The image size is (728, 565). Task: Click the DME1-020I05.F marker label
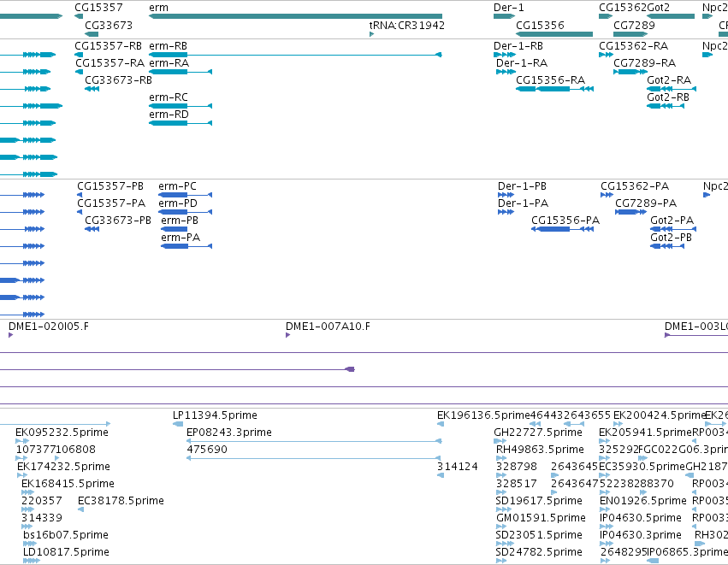click(48, 327)
